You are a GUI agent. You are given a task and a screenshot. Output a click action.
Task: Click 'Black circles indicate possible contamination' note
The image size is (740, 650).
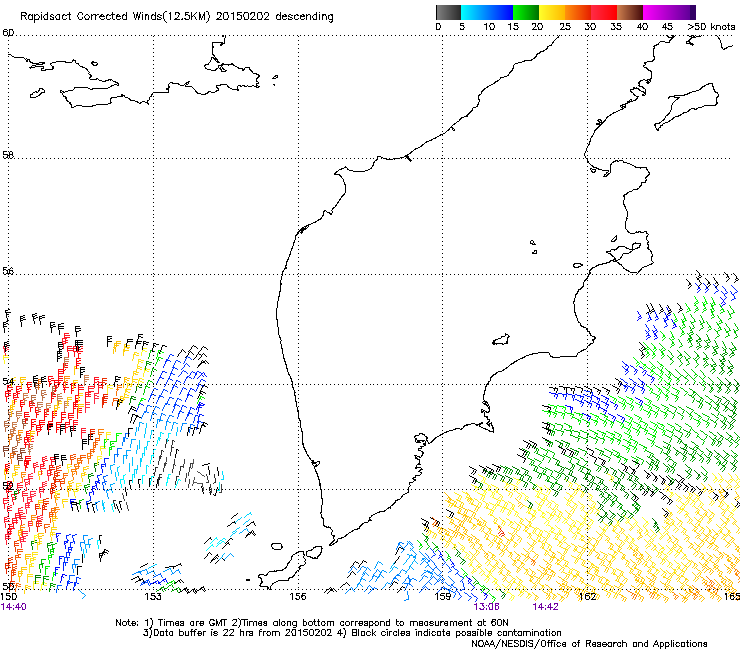tap(456, 633)
